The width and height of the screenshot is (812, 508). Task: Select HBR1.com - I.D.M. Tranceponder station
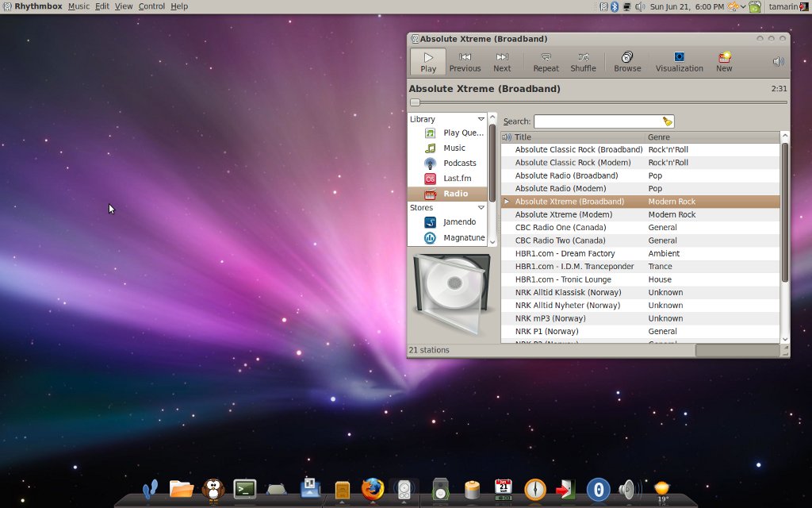[640, 266]
